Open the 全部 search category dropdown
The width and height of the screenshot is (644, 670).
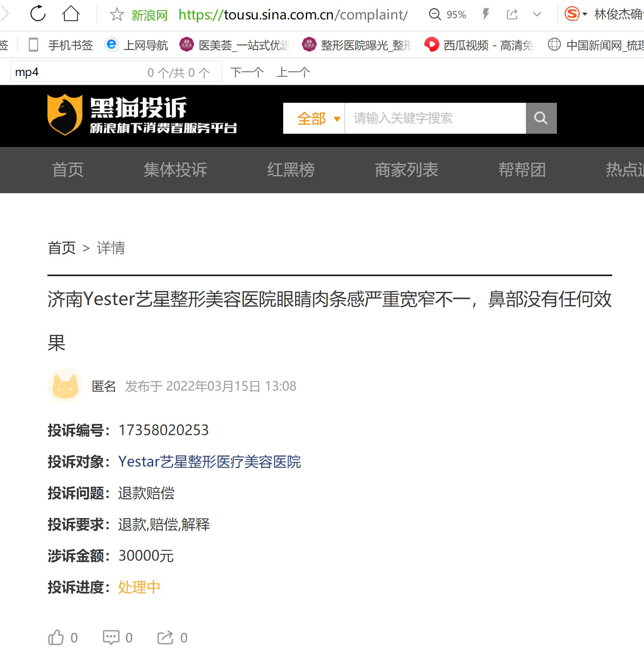314,118
